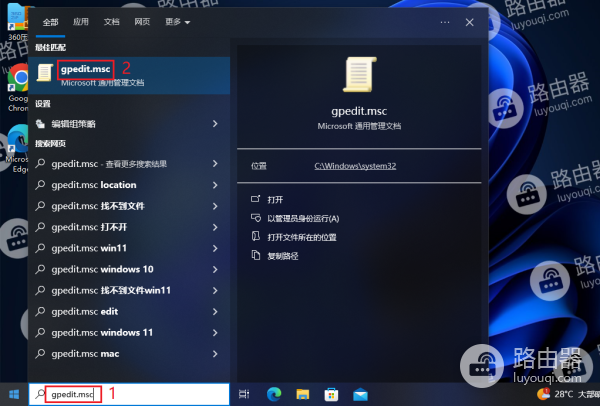The width and height of the screenshot is (600, 406).
Task: Open Microsoft Edge desktop shortcut
Action: pos(18,148)
